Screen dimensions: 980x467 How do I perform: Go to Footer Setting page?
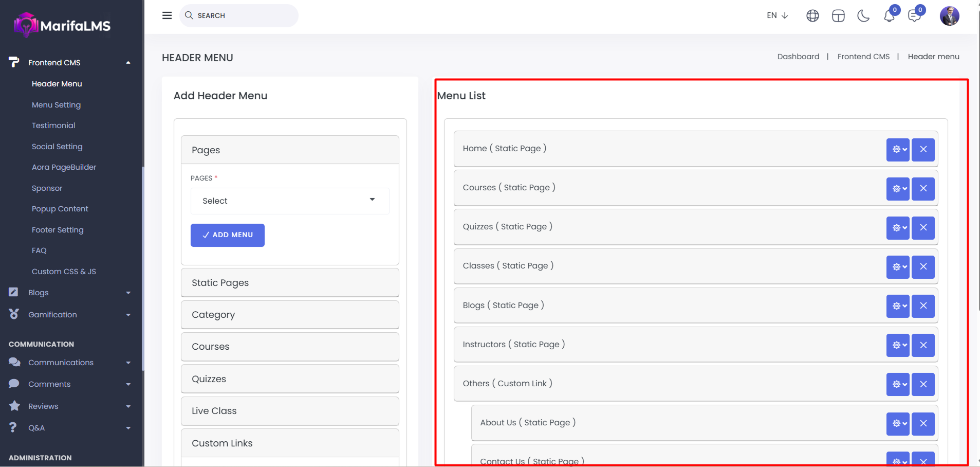[58, 230]
